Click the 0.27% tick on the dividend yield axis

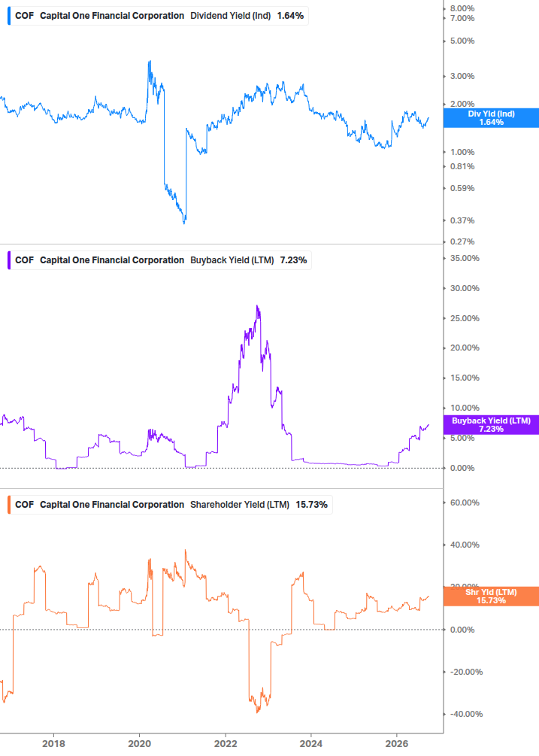[462, 242]
